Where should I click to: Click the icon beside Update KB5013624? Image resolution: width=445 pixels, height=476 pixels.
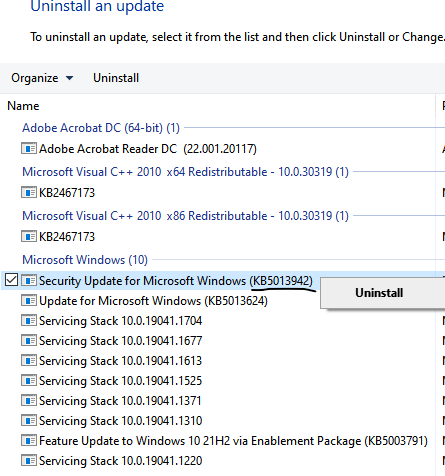[29, 301]
